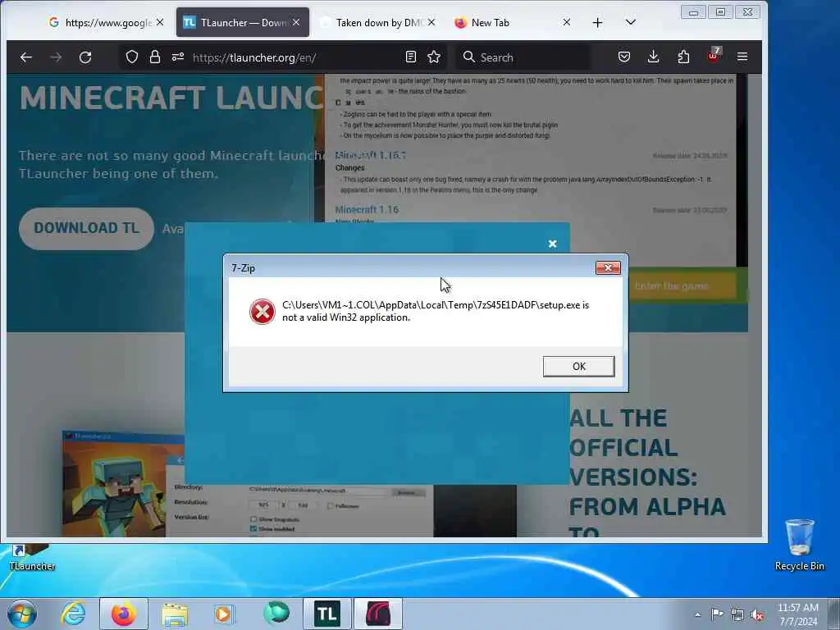Image resolution: width=840 pixels, height=630 pixels.
Task: Close the 7-Zip error dialog
Action: click(608, 268)
